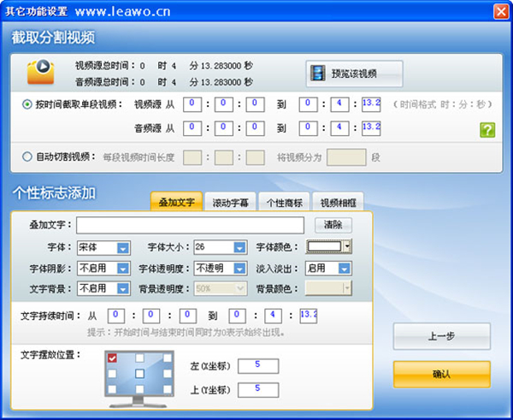Check the bottom-right text position checkbox

click(168, 389)
